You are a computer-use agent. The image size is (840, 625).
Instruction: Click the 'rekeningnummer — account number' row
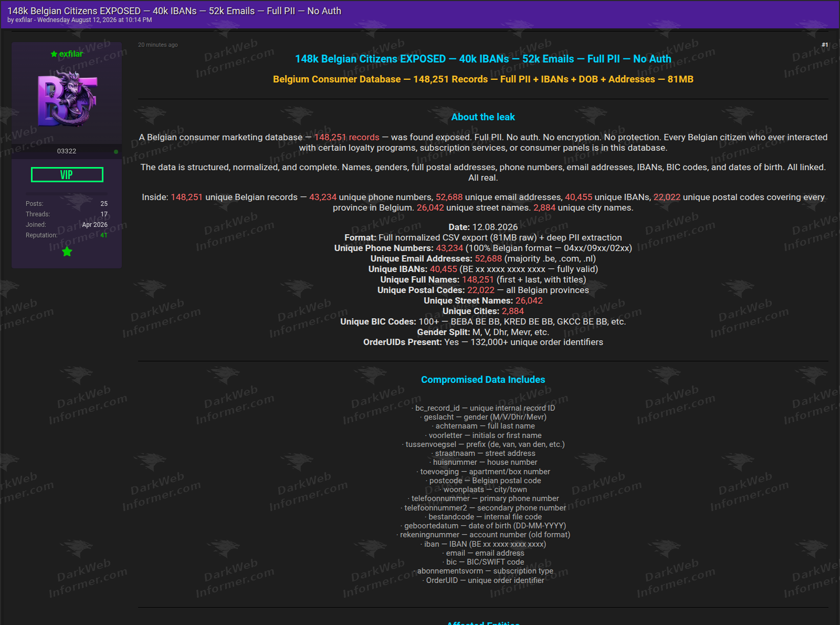coord(483,535)
